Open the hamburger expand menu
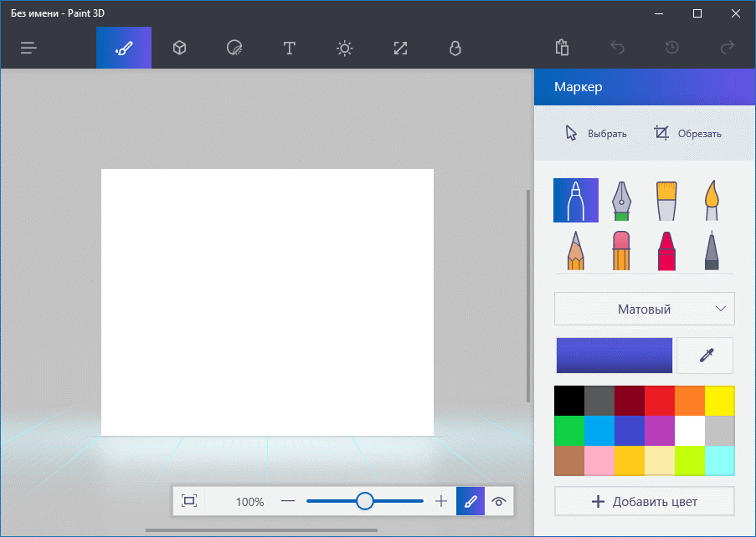The height and width of the screenshot is (537, 756). (x=29, y=48)
